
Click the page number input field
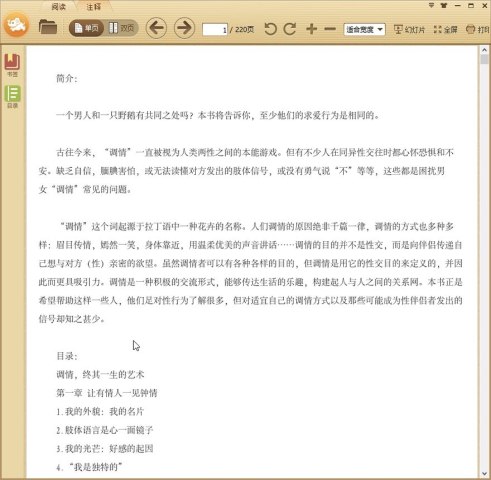coord(215,30)
